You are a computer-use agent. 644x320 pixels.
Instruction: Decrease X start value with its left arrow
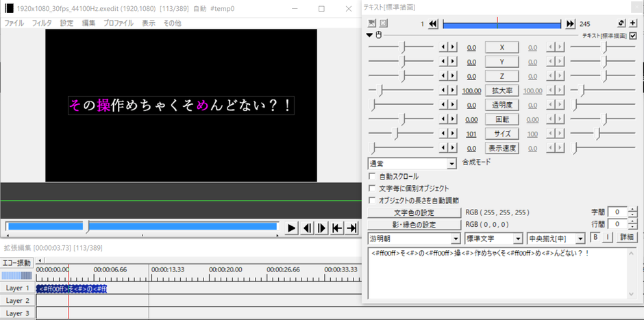pyautogui.click(x=443, y=47)
